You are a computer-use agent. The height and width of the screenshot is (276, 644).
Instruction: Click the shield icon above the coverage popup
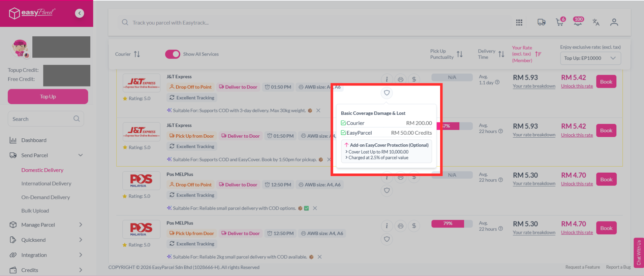[x=387, y=93]
